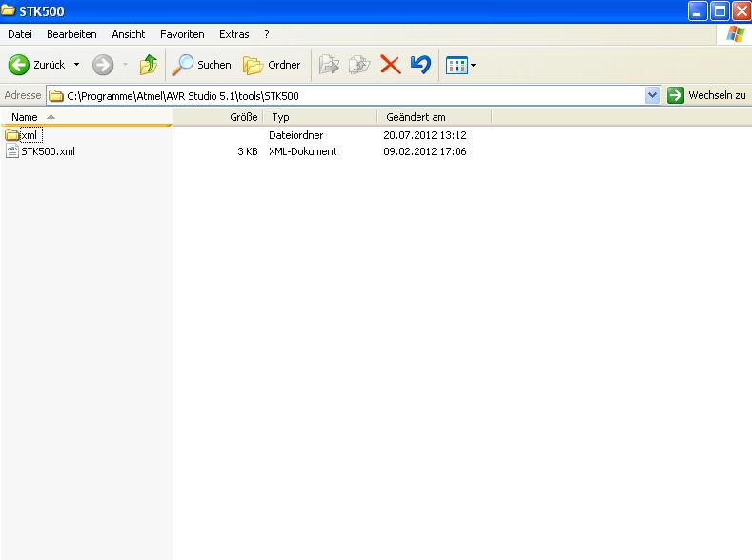This screenshot has height=560, width=752.
Task: Go up one folder level icon
Action: (148, 65)
